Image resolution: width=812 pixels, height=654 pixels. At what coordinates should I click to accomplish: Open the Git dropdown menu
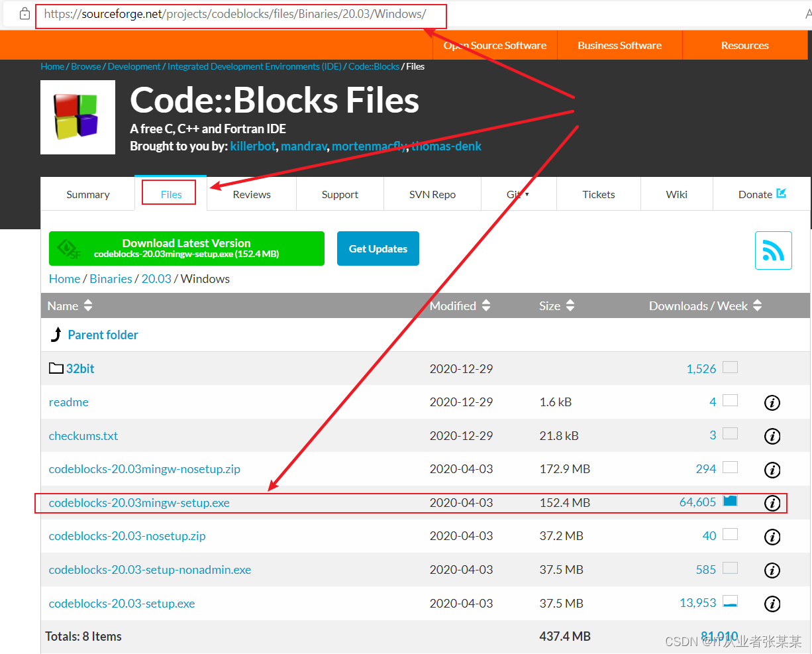[519, 193]
